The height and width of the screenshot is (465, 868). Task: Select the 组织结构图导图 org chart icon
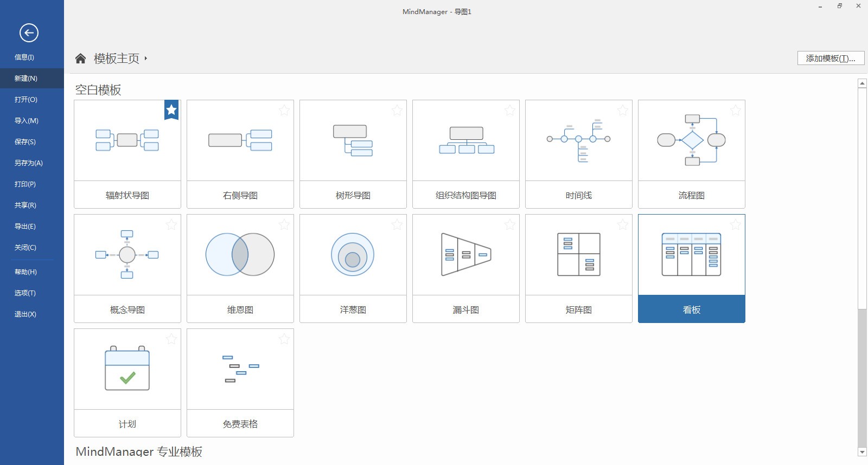(465, 141)
